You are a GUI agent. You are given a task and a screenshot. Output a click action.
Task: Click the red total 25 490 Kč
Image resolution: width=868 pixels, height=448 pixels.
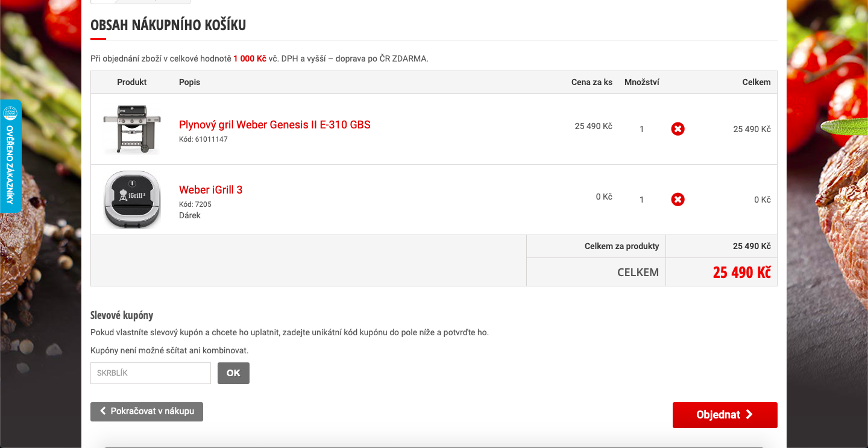(x=741, y=273)
